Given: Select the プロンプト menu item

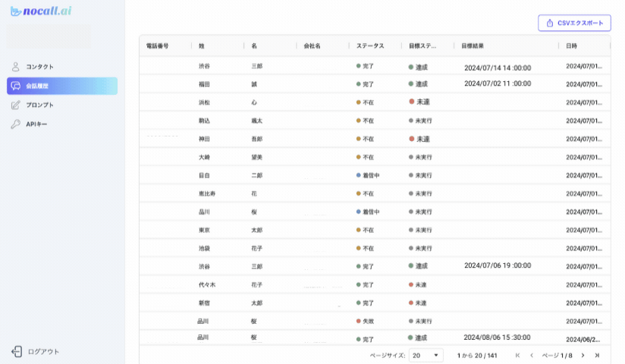Looking at the screenshot, I should point(40,105).
